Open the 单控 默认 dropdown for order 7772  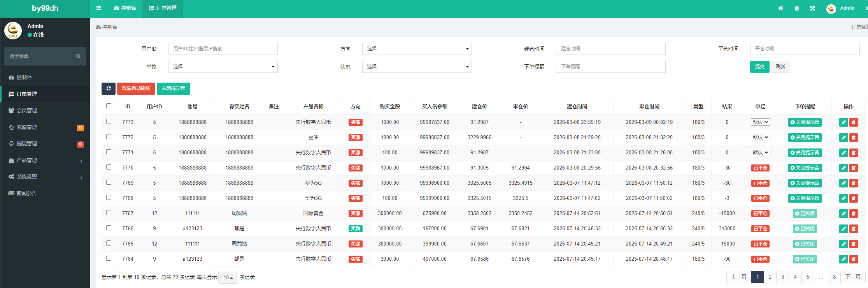[x=760, y=137]
